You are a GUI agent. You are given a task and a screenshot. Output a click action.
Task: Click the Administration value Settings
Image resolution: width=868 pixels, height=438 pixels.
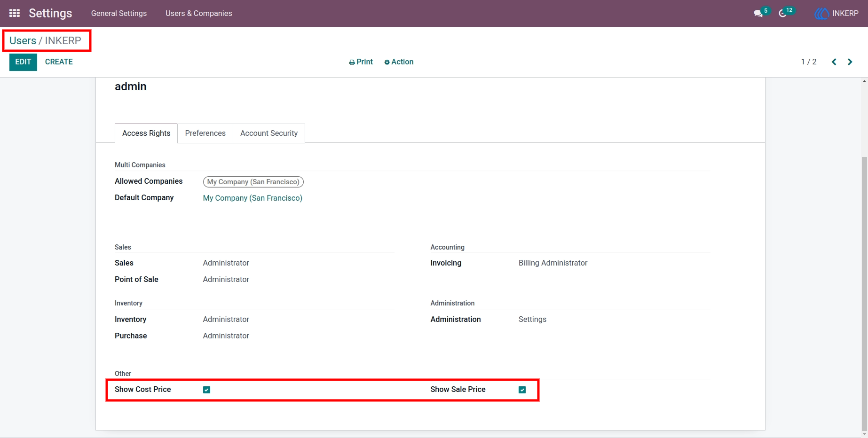pos(532,320)
